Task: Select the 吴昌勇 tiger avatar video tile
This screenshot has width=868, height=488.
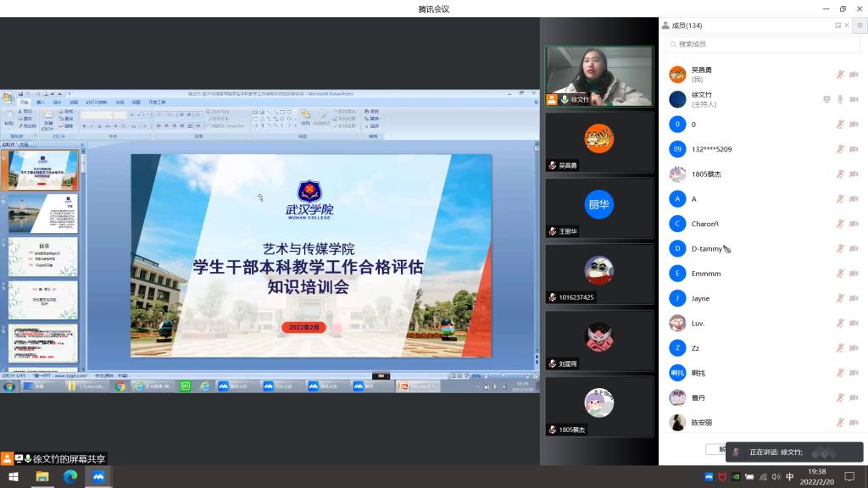Action: click(599, 142)
